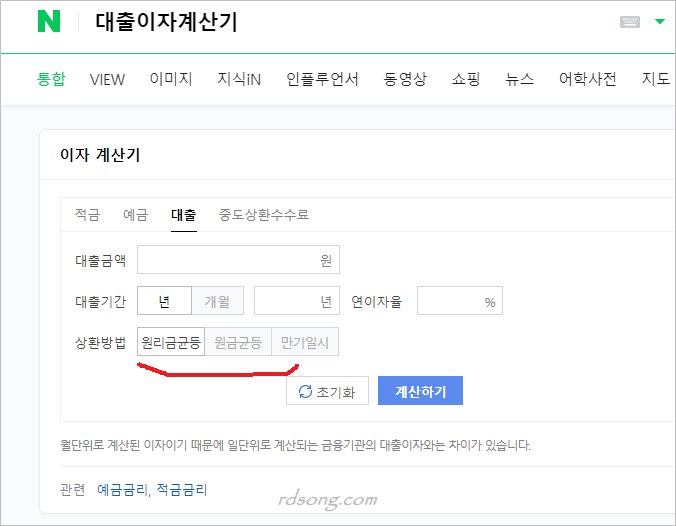
Task: Open the 중도상환수수료 tab
Action: tap(264, 214)
